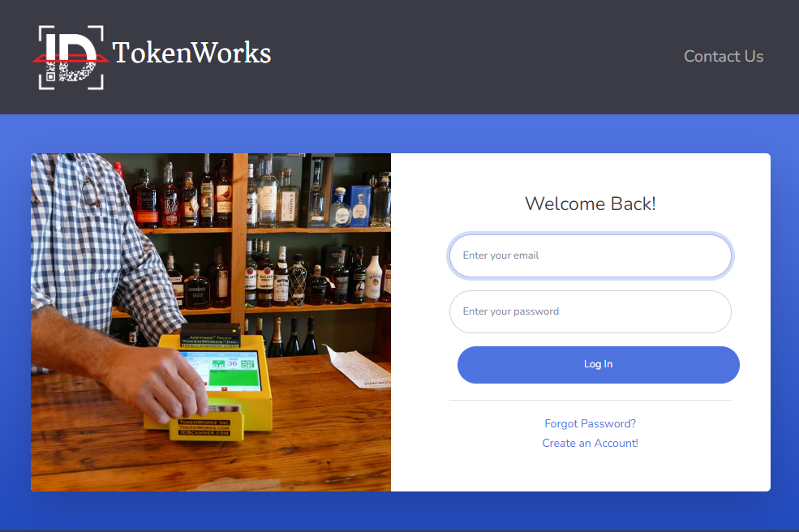Open the Contact Us page
Viewport: 799px width, 532px height.
coord(723,56)
